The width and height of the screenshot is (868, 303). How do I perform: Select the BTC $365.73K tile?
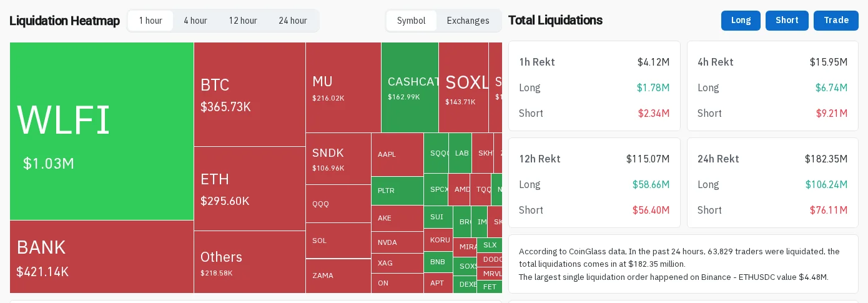250,94
